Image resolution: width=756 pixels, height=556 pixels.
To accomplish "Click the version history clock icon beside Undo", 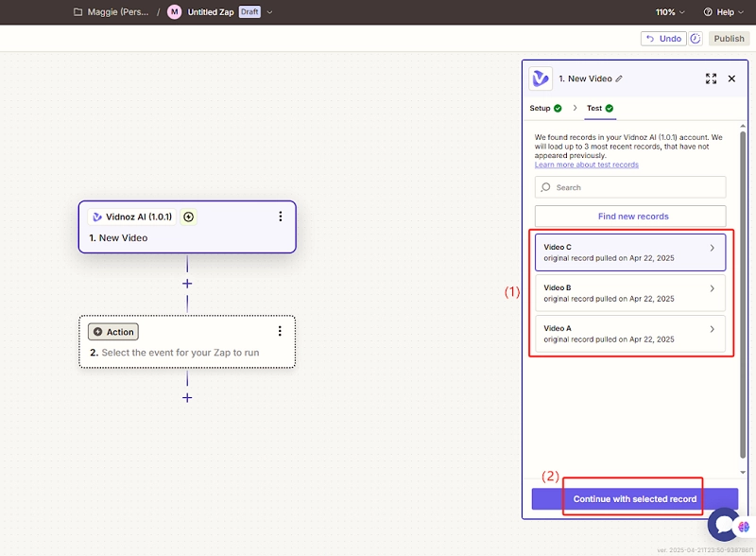I will tap(696, 39).
